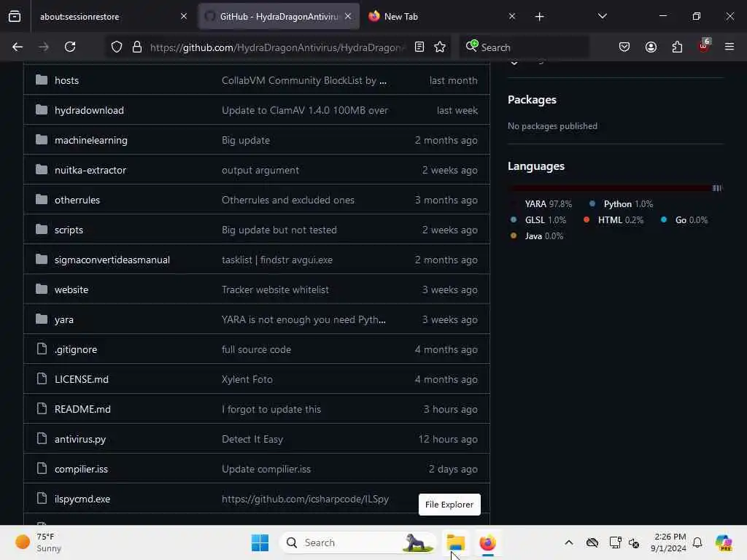Open the compiler.iss file
Viewport: 747px width, 560px height.
tap(81, 469)
